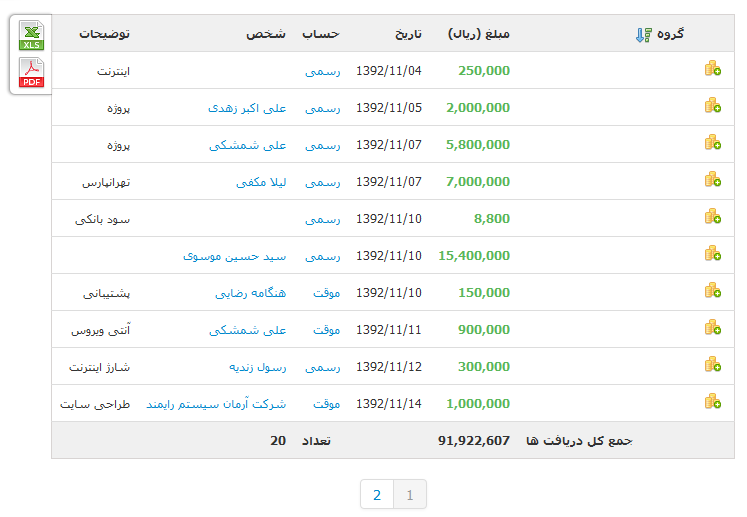Click coin icon in 7,000,000 row
747x517 pixels.
coord(712,180)
